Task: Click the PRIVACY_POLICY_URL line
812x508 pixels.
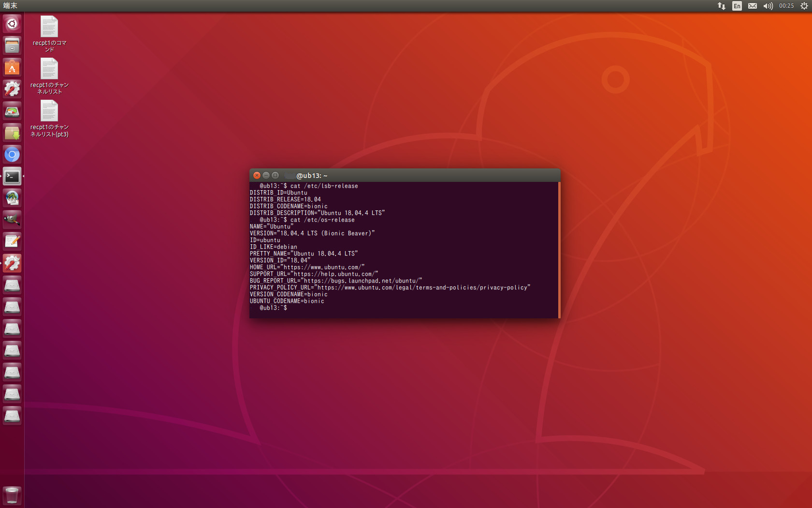Action: pyautogui.click(x=390, y=287)
